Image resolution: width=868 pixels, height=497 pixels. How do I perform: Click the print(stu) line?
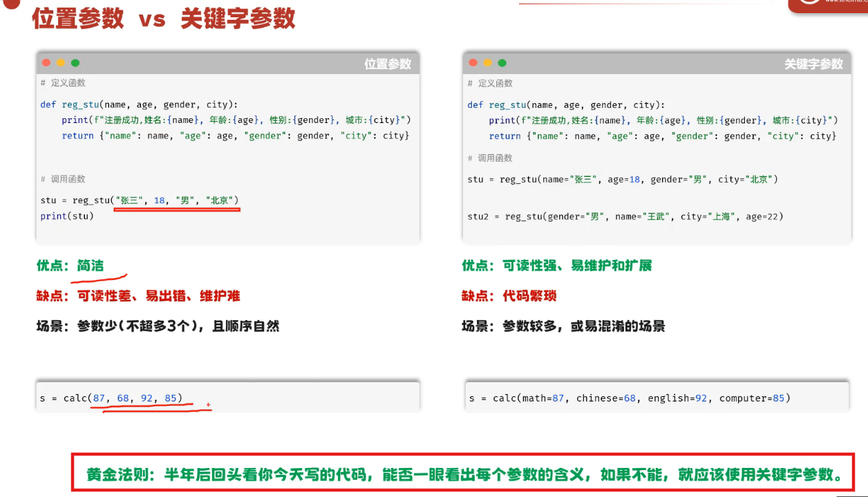(x=67, y=216)
